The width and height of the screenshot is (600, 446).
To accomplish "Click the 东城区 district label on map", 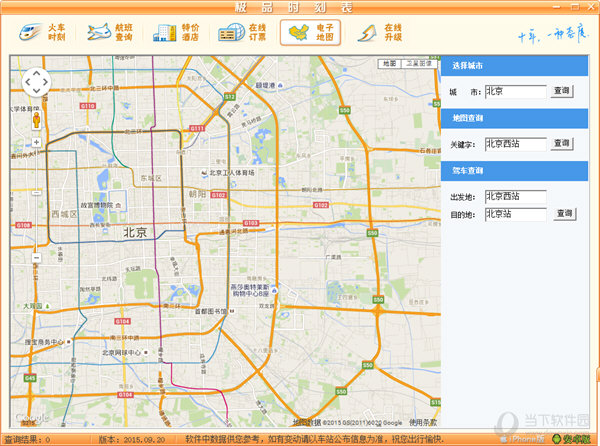I will coord(151,178).
